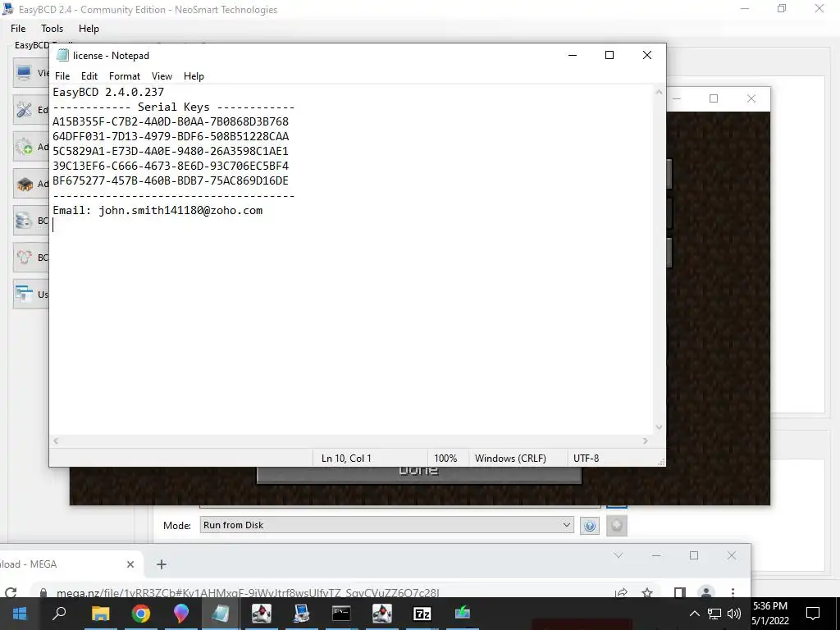Click the Edit Boot Menu wrench-and-screwdriver icon
Image resolution: width=840 pixels, height=630 pixels.
pos(24,109)
